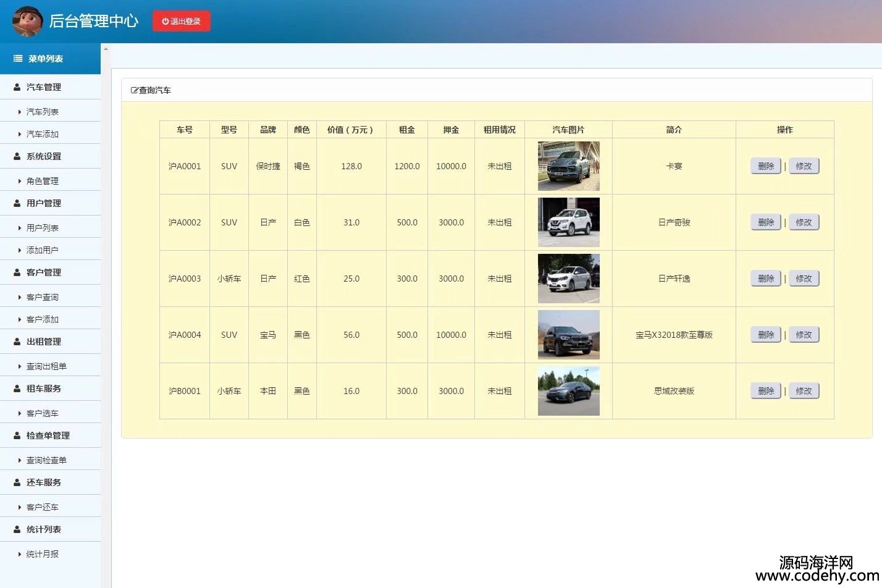Click the user icon next to 租车服务
This screenshot has height=588, width=882.
(x=17, y=388)
